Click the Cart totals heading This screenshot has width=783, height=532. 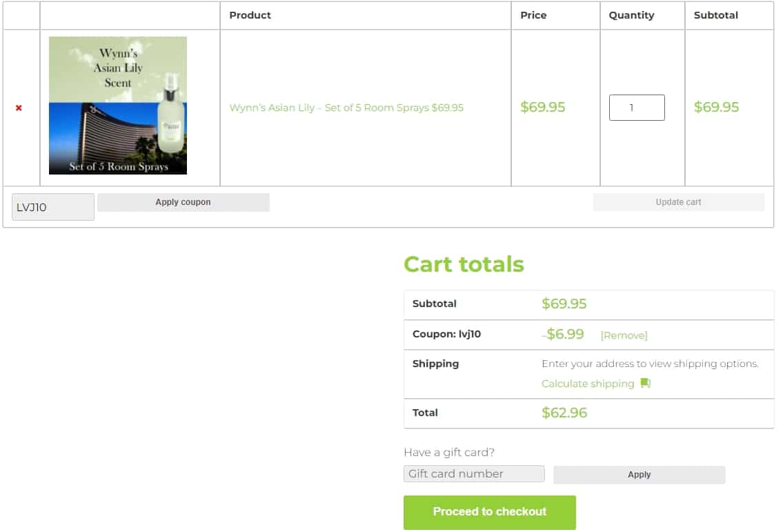coord(464,264)
